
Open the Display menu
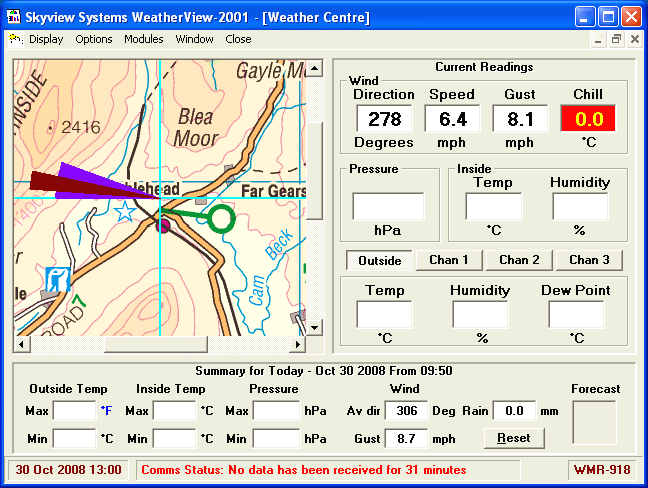coord(46,39)
